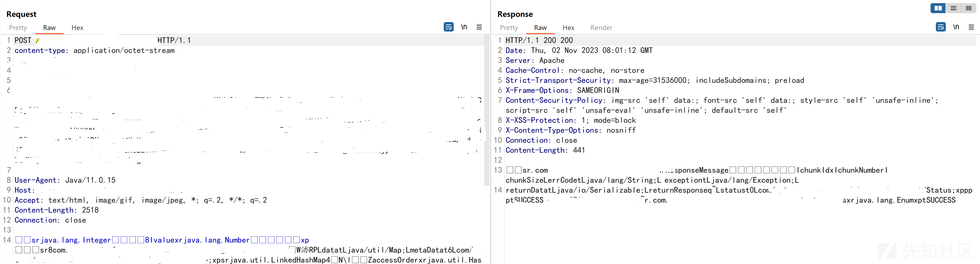Open the Response Hex tab

(x=568, y=28)
